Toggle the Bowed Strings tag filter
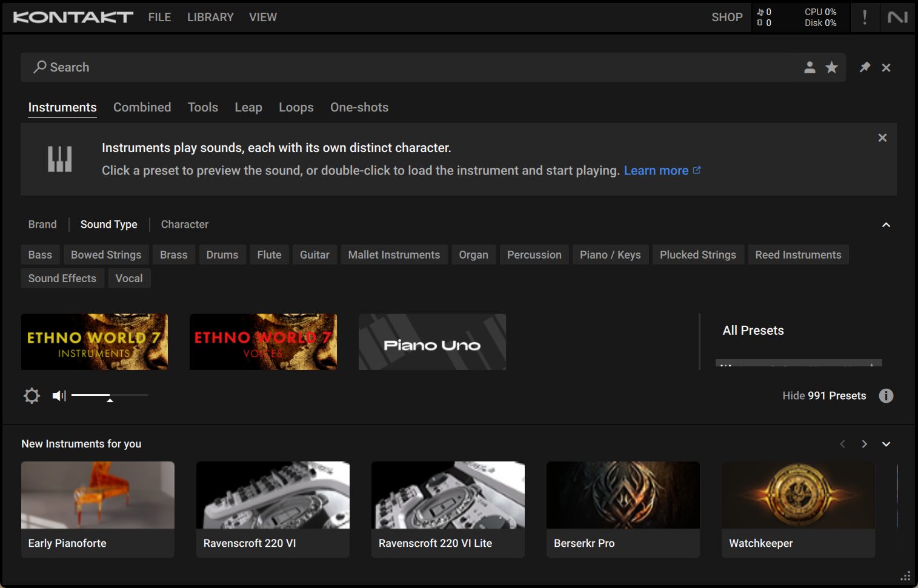Image resolution: width=918 pixels, height=588 pixels. pyautogui.click(x=106, y=255)
